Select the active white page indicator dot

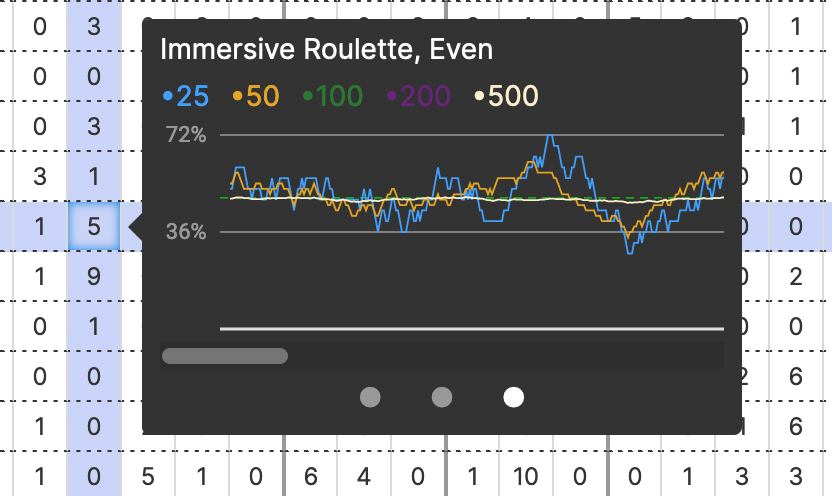pos(513,398)
